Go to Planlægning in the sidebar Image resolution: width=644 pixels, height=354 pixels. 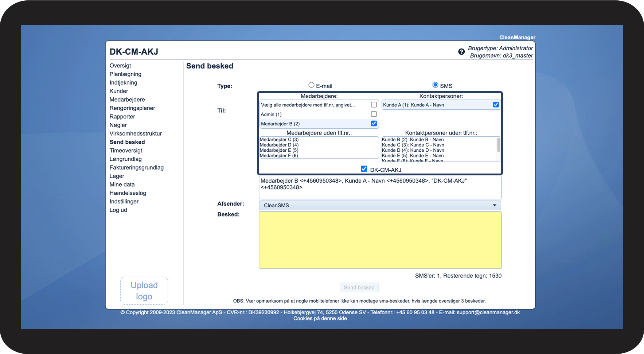(125, 74)
